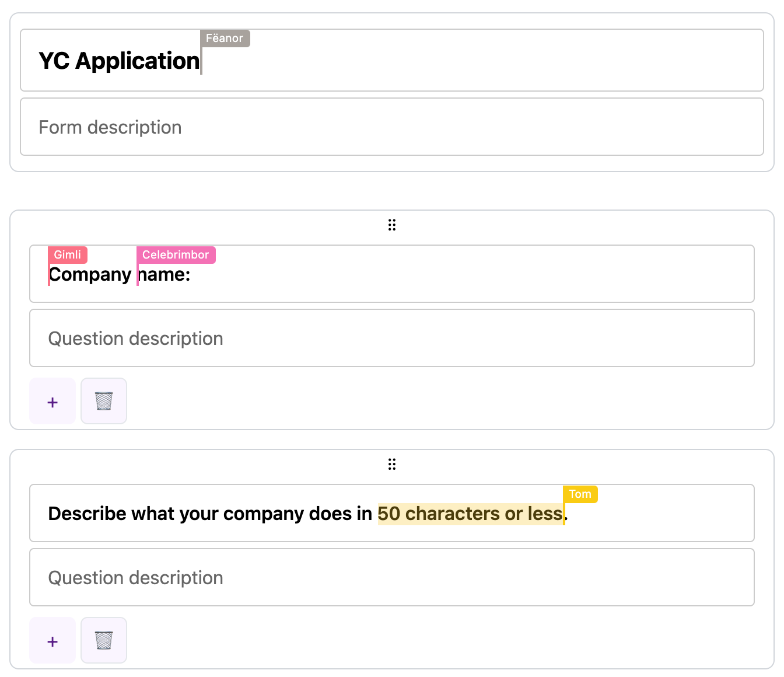Click the Form description field
Image resolution: width=784 pixels, height=677 pixels.
click(x=392, y=127)
